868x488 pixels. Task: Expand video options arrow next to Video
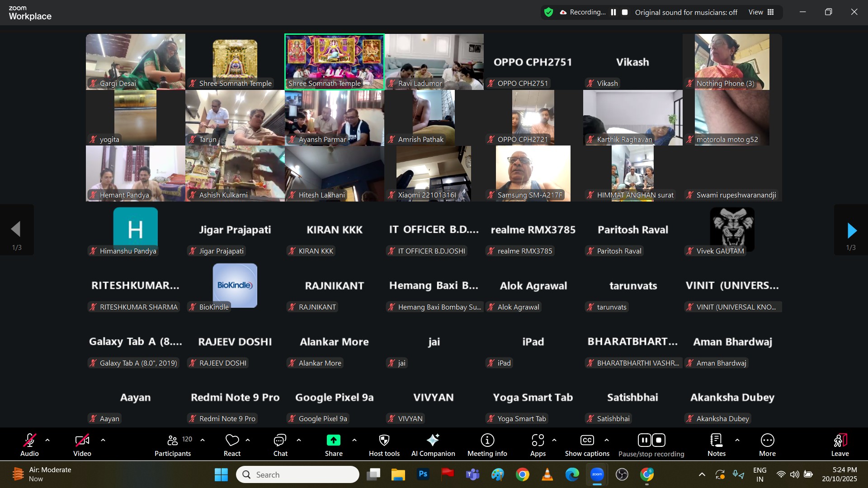(103, 440)
